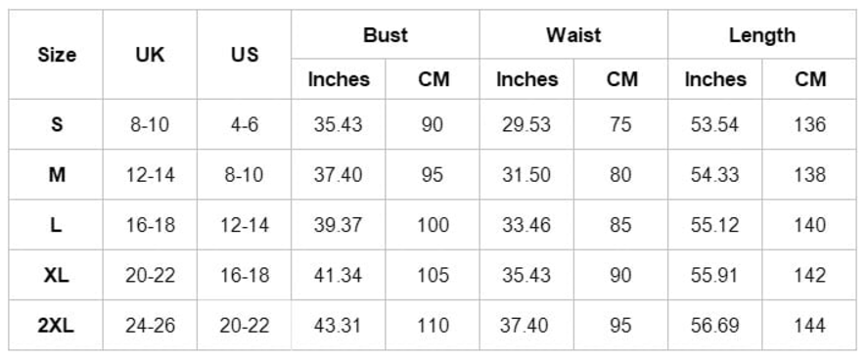
Task: Select the 2XL size row label
Action: [x=57, y=326]
